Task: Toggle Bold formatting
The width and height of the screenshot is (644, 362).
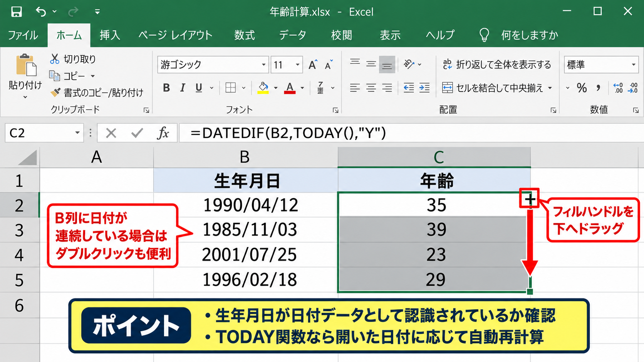Action: point(166,88)
